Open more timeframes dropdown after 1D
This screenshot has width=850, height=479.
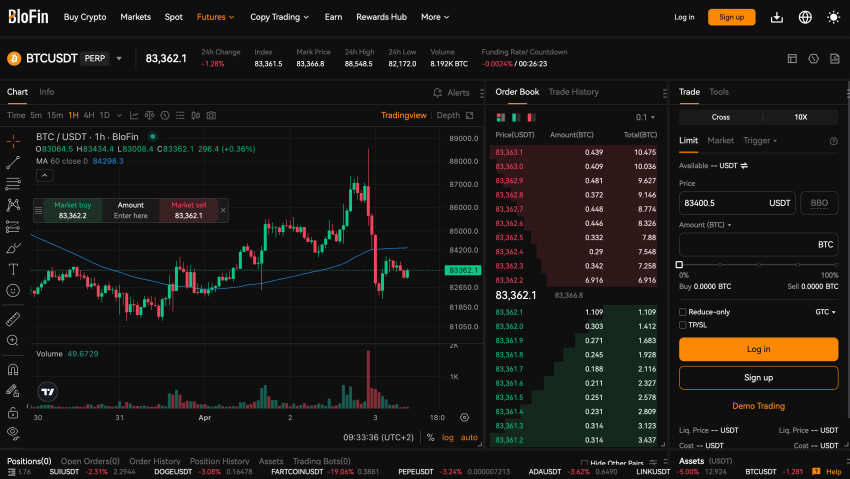[119, 115]
